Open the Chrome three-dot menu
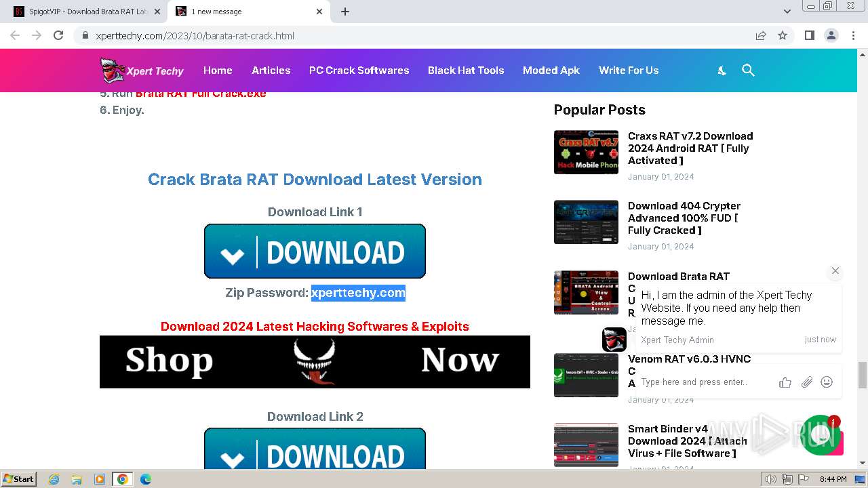The image size is (868, 488). pyautogui.click(x=853, y=35)
